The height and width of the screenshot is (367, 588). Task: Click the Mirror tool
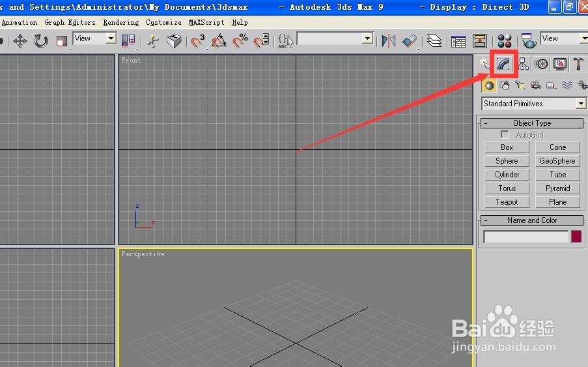point(389,41)
